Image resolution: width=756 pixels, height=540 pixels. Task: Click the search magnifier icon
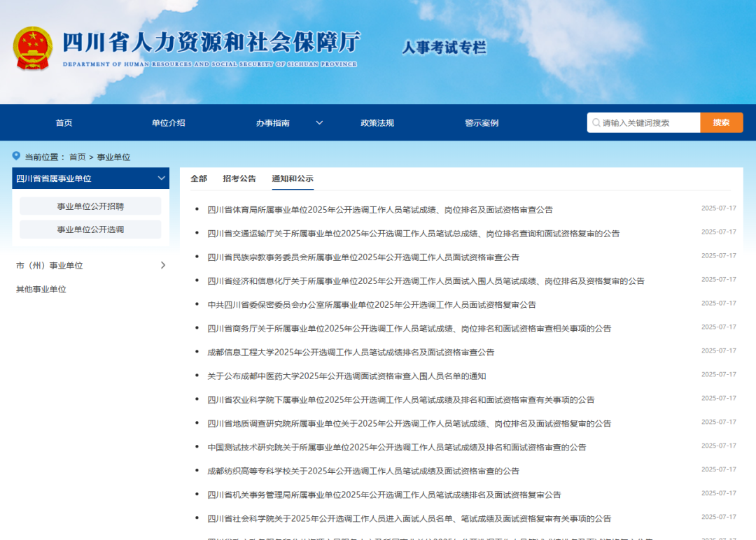click(596, 122)
